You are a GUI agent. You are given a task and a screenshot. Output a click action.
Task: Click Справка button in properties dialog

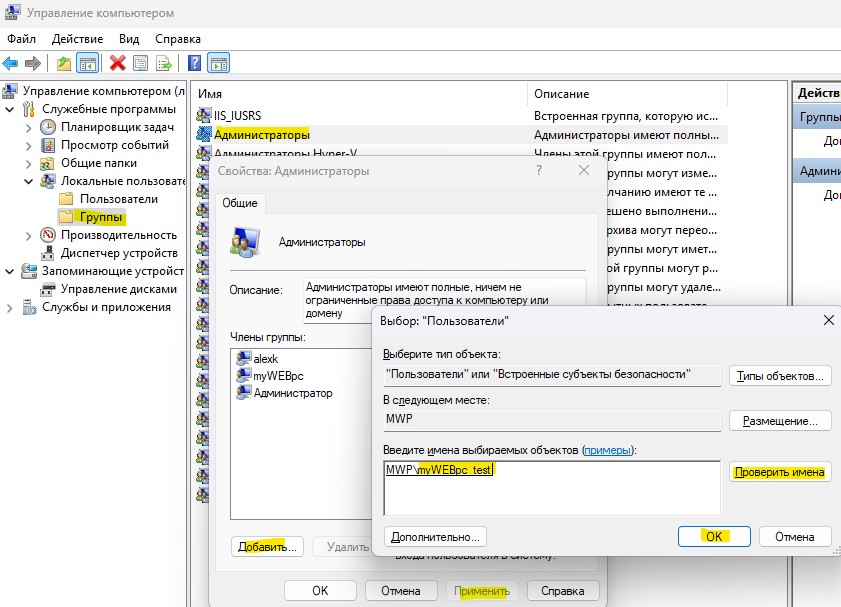point(563,591)
